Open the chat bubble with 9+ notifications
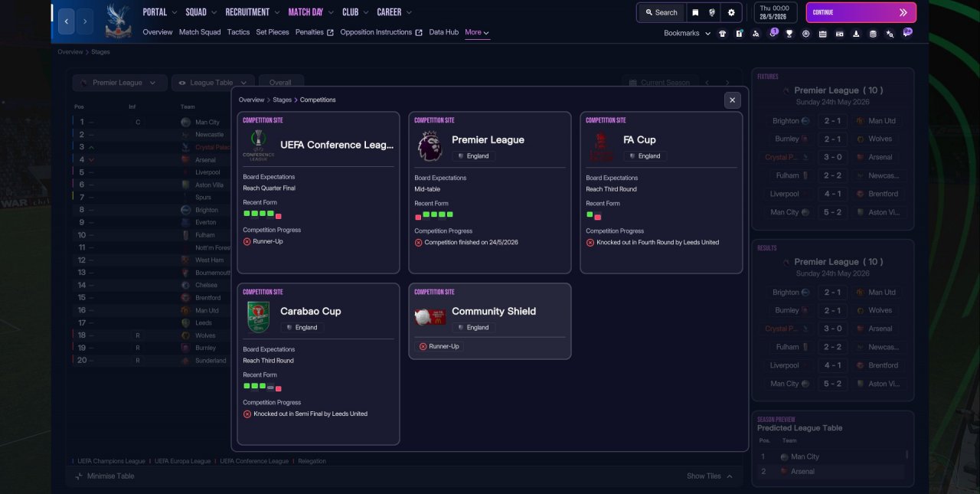The width and height of the screenshot is (980, 494). [x=907, y=32]
